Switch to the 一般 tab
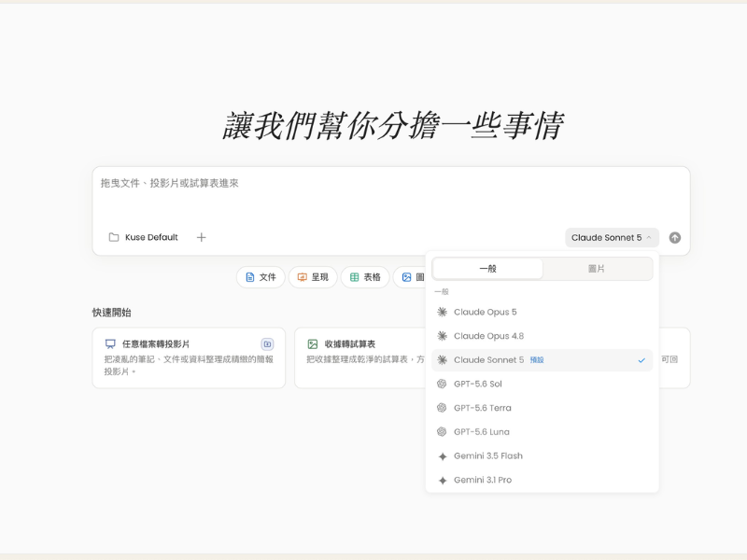This screenshot has width=747, height=560. coord(487,269)
